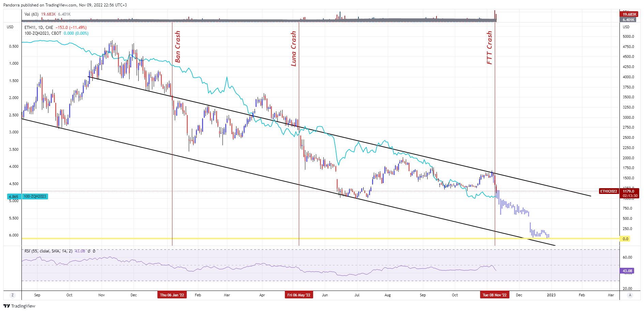The width and height of the screenshot is (644, 312).
Task: Click the ETHX2022 price label
Action: point(609,191)
